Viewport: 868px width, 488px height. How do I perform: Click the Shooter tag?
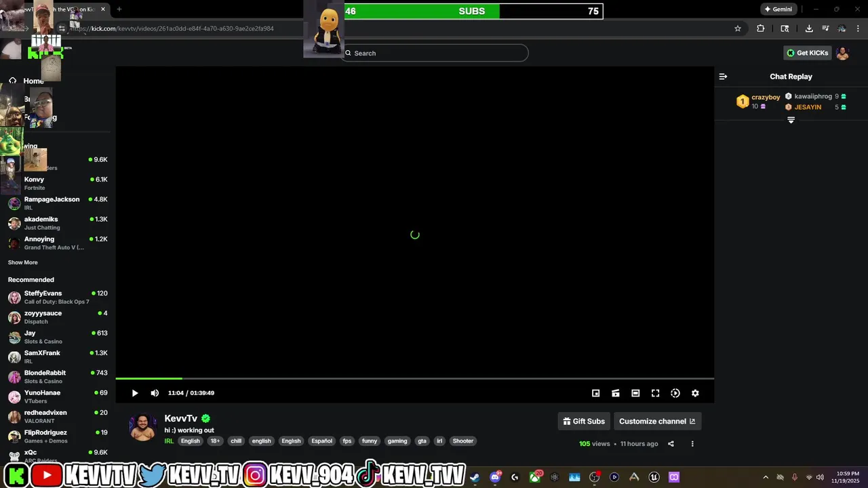tap(463, 441)
